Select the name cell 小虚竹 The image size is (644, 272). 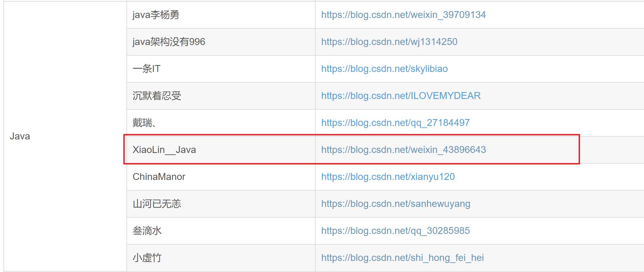click(221, 258)
